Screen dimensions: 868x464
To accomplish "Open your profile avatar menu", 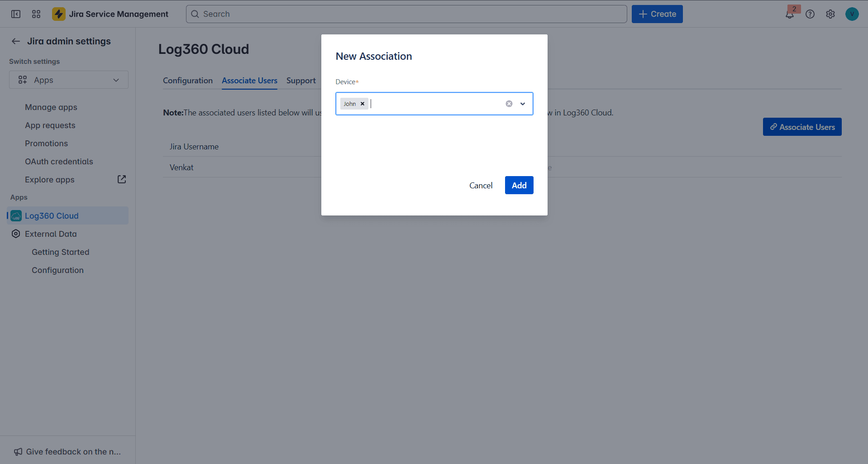I will 852,14.
